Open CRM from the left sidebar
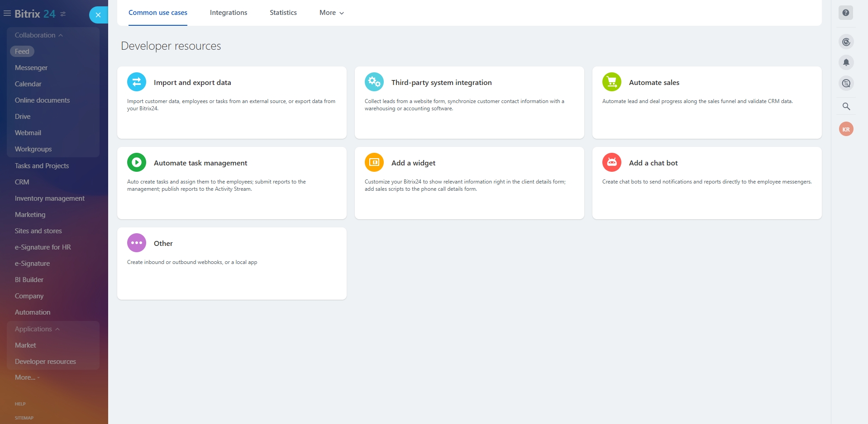The height and width of the screenshot is (424, 868). (22, 182)
